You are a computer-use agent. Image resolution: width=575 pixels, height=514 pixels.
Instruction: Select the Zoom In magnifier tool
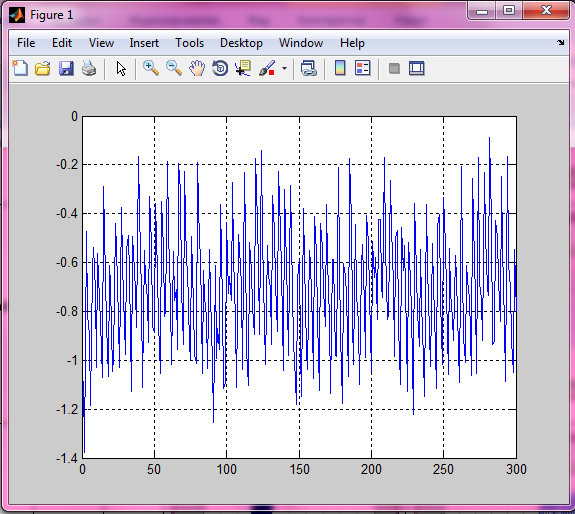pos(151,68)
